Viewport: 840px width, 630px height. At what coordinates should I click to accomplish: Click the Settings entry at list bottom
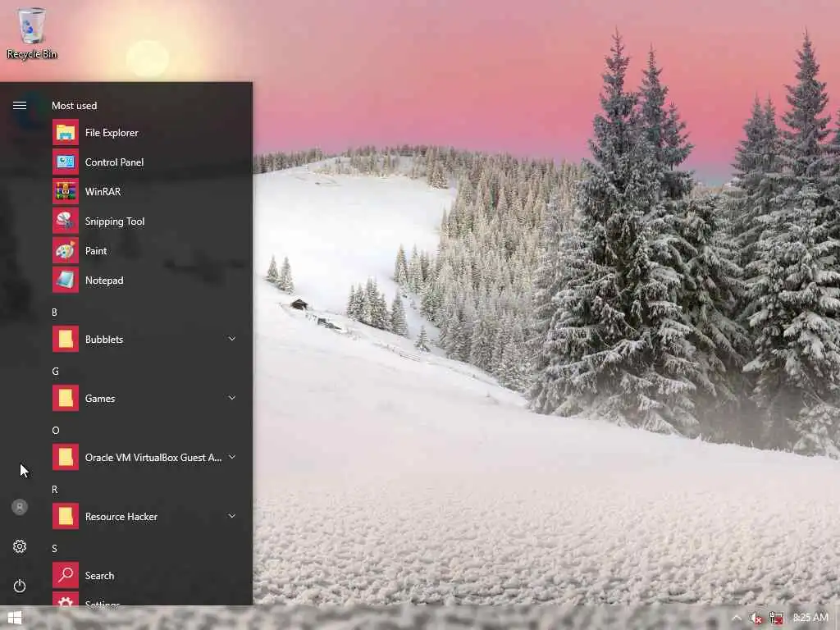pyautogui.click(x=146, y=599)
